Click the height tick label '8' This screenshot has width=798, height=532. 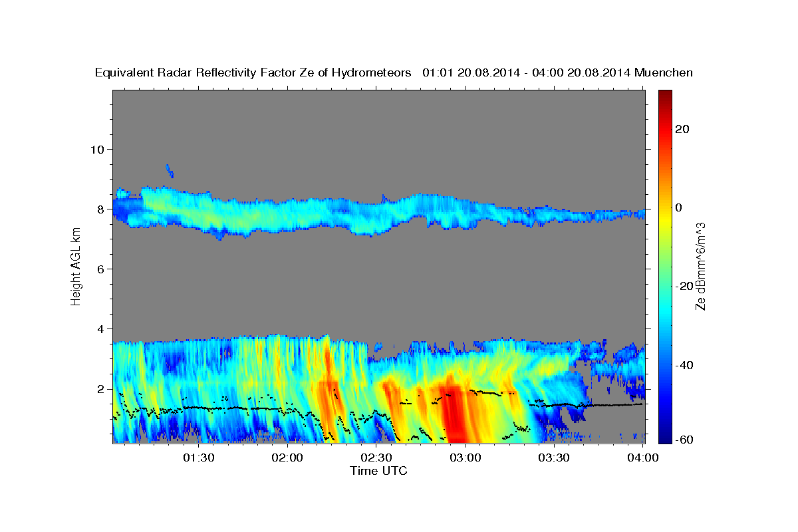click(x=100, y=209)
